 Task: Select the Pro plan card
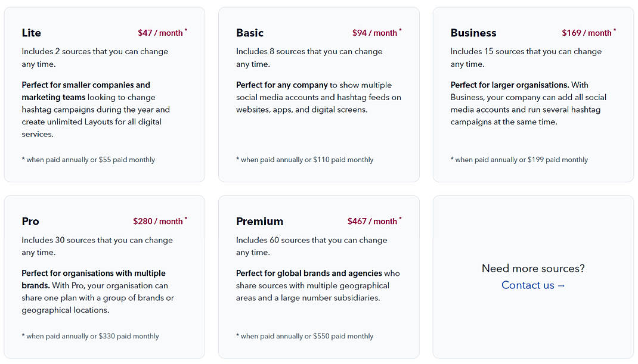(104, 277)
